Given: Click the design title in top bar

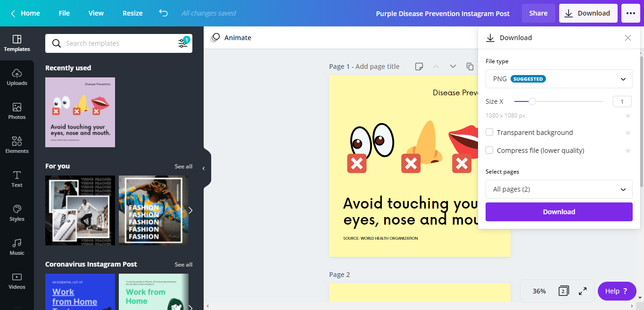Looking at the screenshot, I should pos(443,14).
